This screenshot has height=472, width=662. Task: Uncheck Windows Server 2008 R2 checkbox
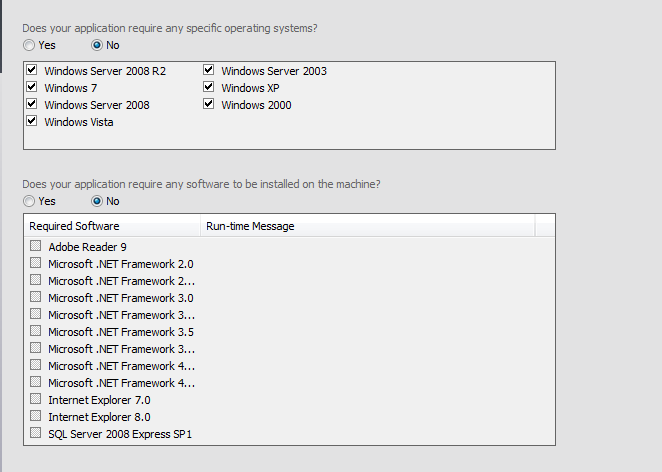[x=32, y=71]
